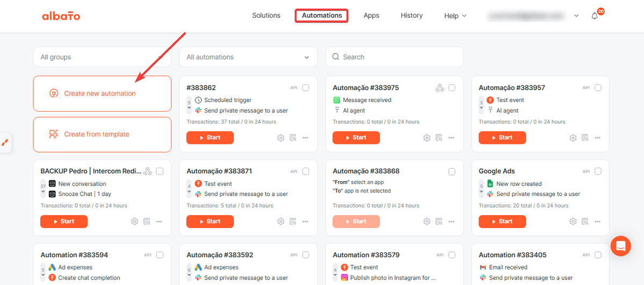
Task: Open log icon on Automação #383871
Action: click(x=293, y=221)
